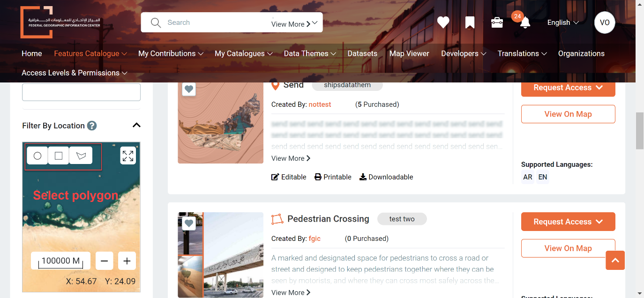This screenshot has width=644, height=298.
Task: Go to Map Viewer page
Action: pyautogui.click(x=409, y=53)
